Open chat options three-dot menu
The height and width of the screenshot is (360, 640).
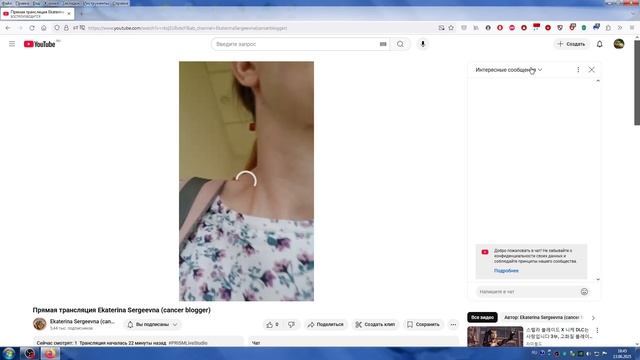(x=578, y=70)
